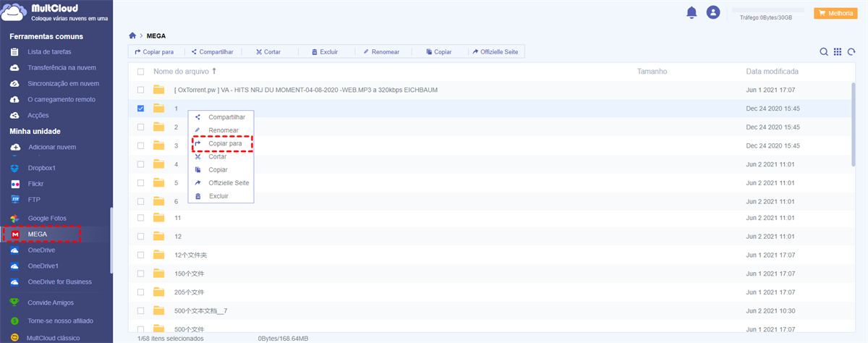This screenshot has height=343, width=868.
Task: Check the folder 2 checkbox
Action: [140, 127]
